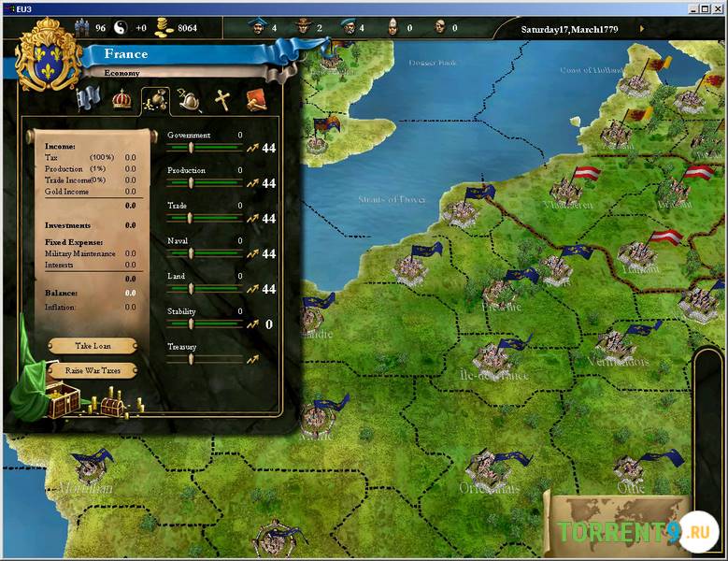The height and width of the screenshot is (561, 728).
Task: Open the Religion tab cross icon
Action: 221,99
